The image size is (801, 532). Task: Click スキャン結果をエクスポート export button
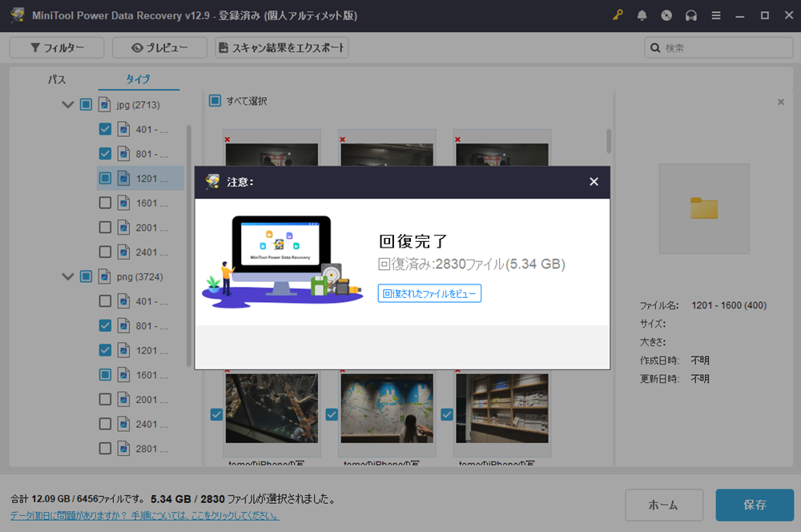click(281, 47)
